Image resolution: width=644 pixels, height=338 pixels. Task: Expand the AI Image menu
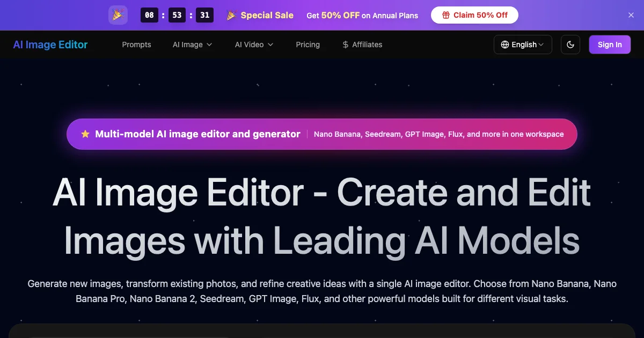click(193, 45)
